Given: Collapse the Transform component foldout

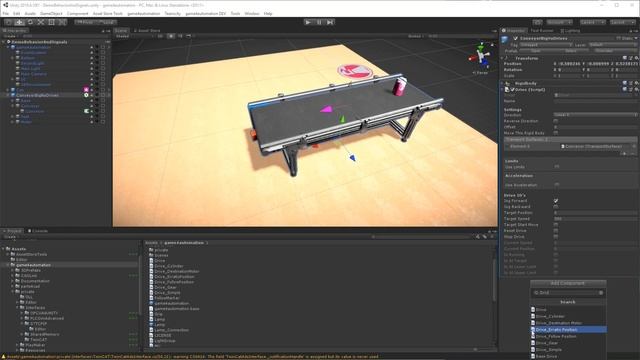Looking at the screenshot, I should coord(502,58).
